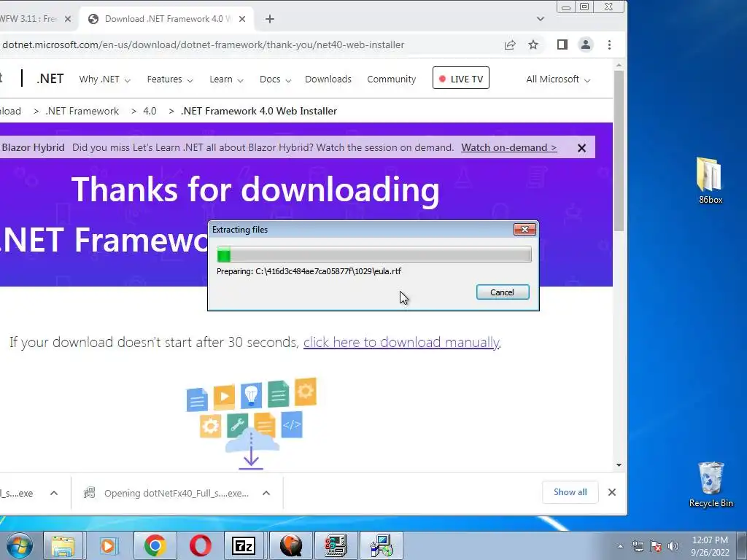Click the downloaded exe file icon
The image size is (747, 560).
(x=90, y=493)
